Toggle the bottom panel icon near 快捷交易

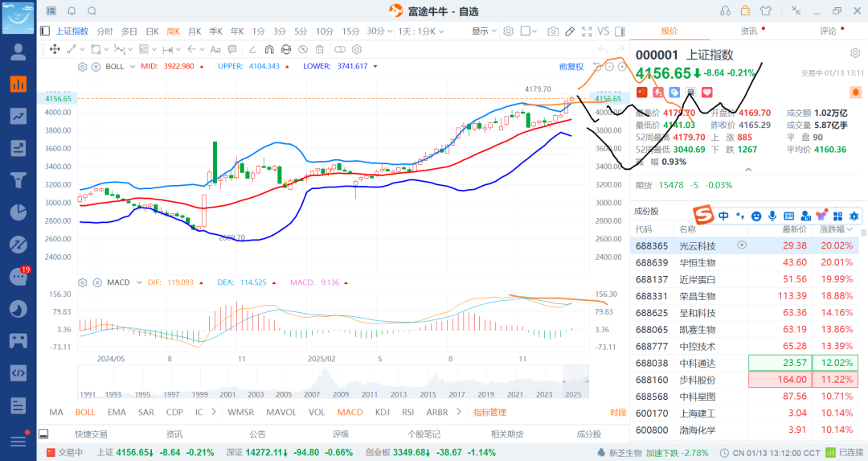click(x=43, y=434)
